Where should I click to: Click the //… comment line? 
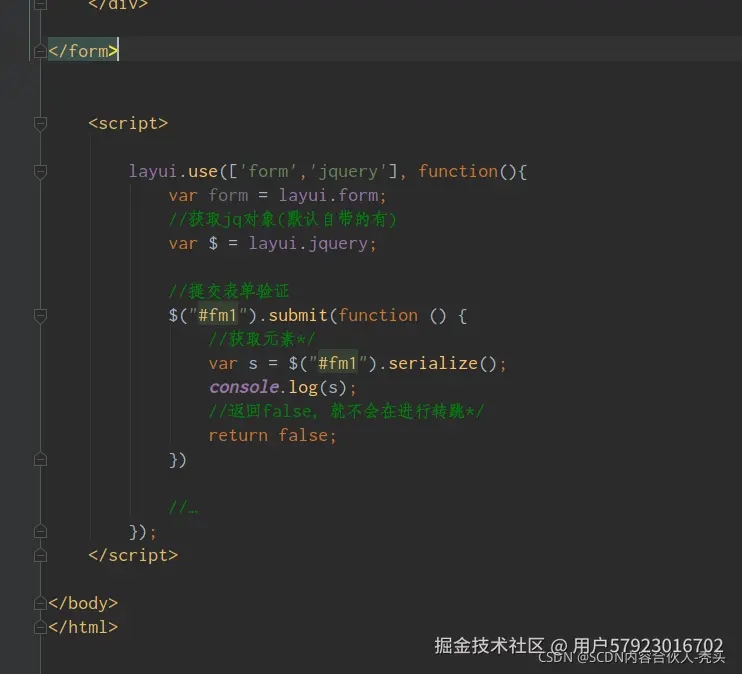point(184,508)
